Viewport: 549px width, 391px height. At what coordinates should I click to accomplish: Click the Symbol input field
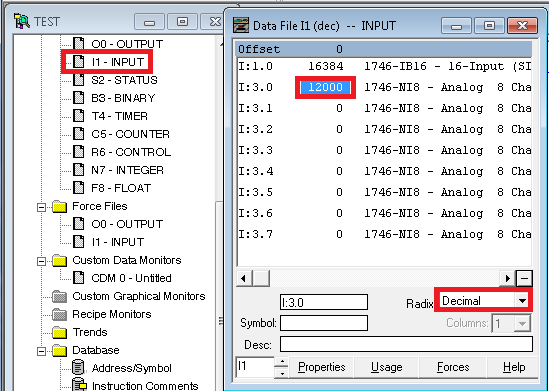[x=324, y=323]
